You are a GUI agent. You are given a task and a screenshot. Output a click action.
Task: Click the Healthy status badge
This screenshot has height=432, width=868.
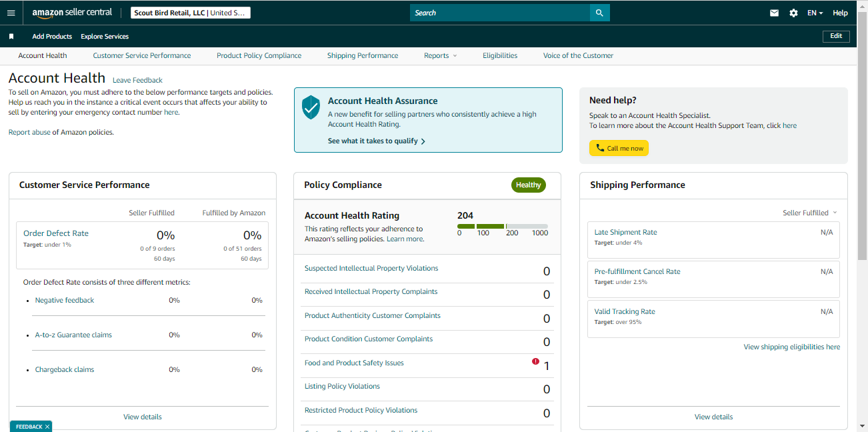[529, 185]
